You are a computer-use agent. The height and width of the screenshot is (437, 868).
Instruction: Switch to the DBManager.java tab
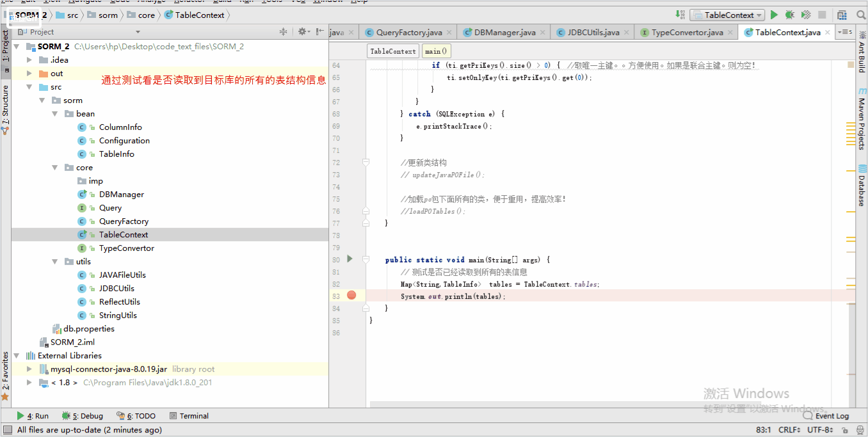(x=504, y=33)
